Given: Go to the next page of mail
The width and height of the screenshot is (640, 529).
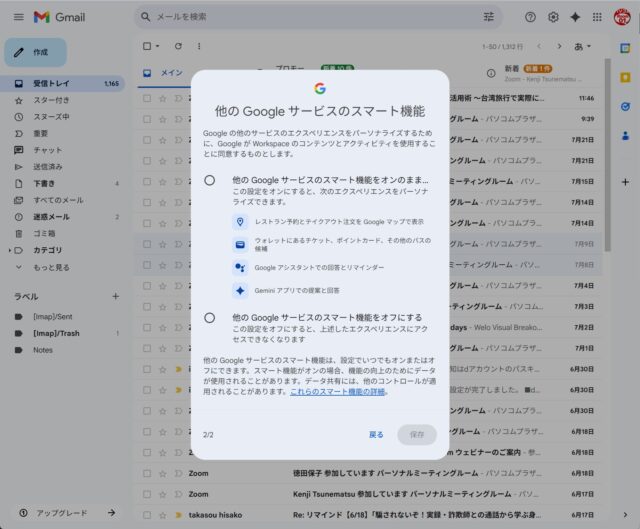Looking at the screenshot, I should (559, 46).
